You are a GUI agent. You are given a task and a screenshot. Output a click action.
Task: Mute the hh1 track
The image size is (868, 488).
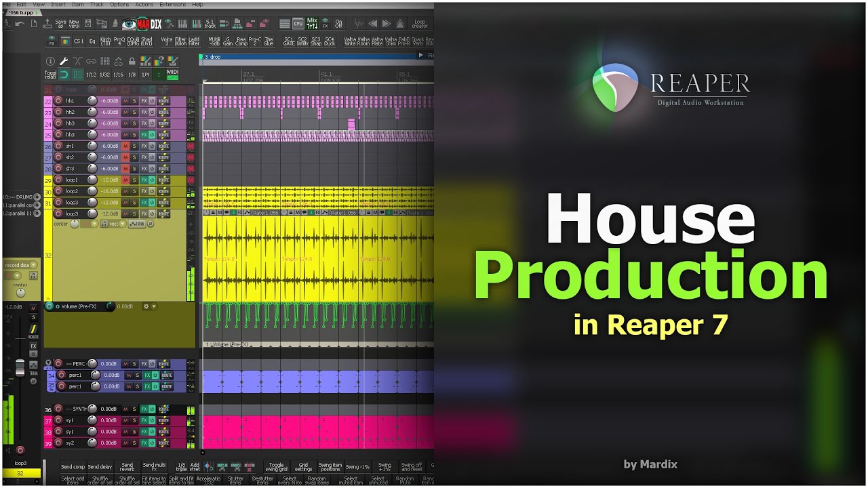point(125,101)
